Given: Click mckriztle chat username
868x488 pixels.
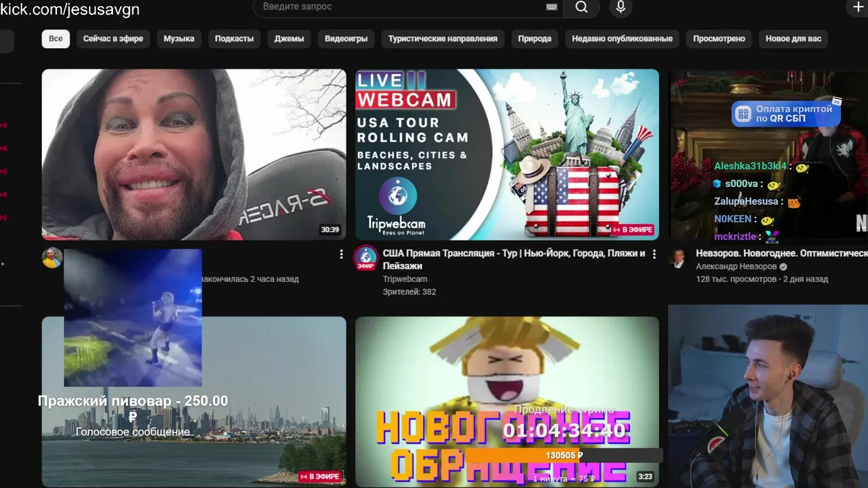Looking at the screenshot, I should 734,237.
